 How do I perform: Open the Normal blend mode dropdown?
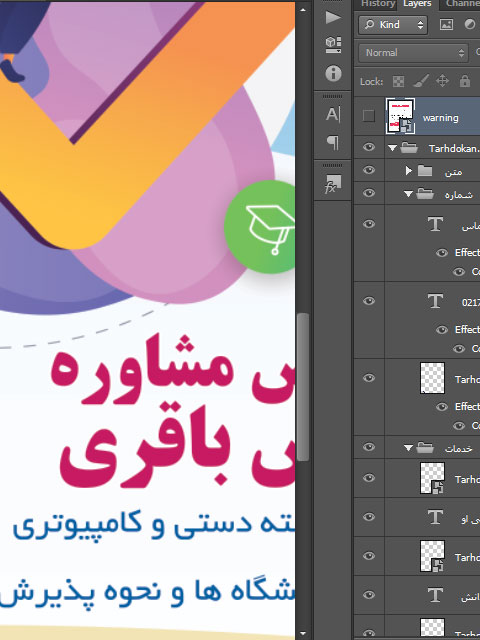(x=413, y=53)
